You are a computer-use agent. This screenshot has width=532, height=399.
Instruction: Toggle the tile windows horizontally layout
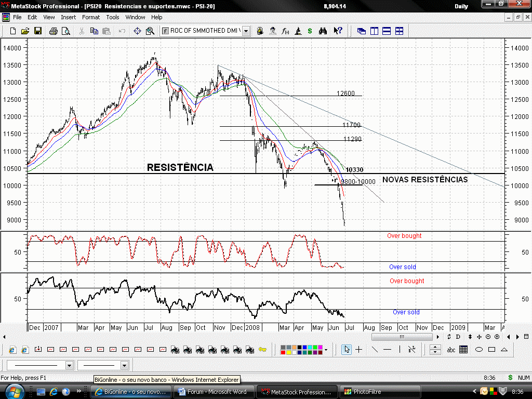coord(387,31)
